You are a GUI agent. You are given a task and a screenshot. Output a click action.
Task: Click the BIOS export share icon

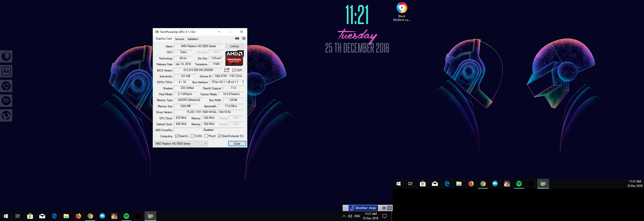click(227, 70)
